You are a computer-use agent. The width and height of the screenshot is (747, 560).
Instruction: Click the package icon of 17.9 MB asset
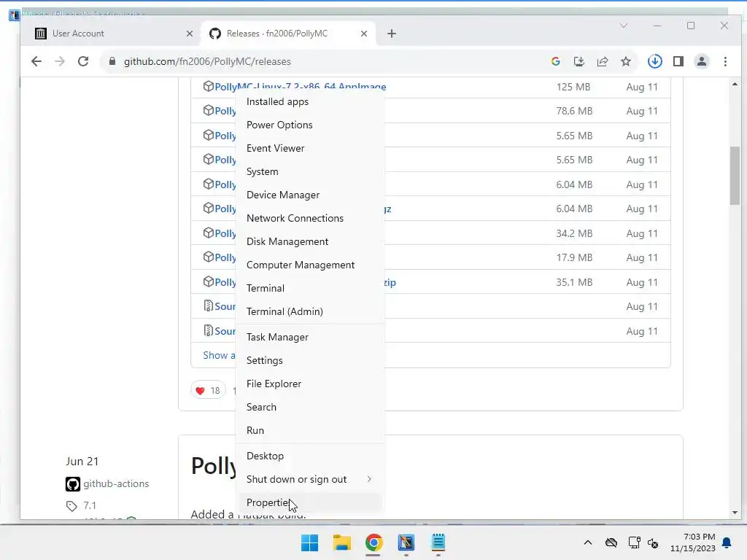coord(208,257)
